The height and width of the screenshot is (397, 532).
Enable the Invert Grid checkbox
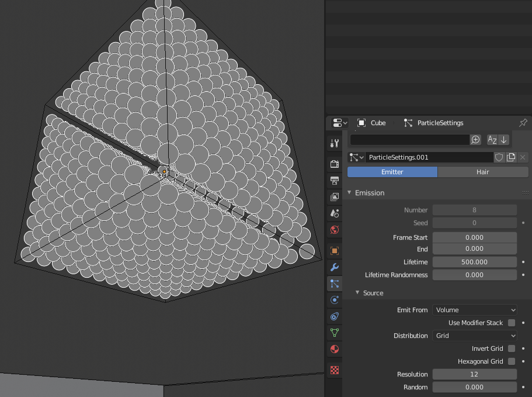[x=511, y=348]
